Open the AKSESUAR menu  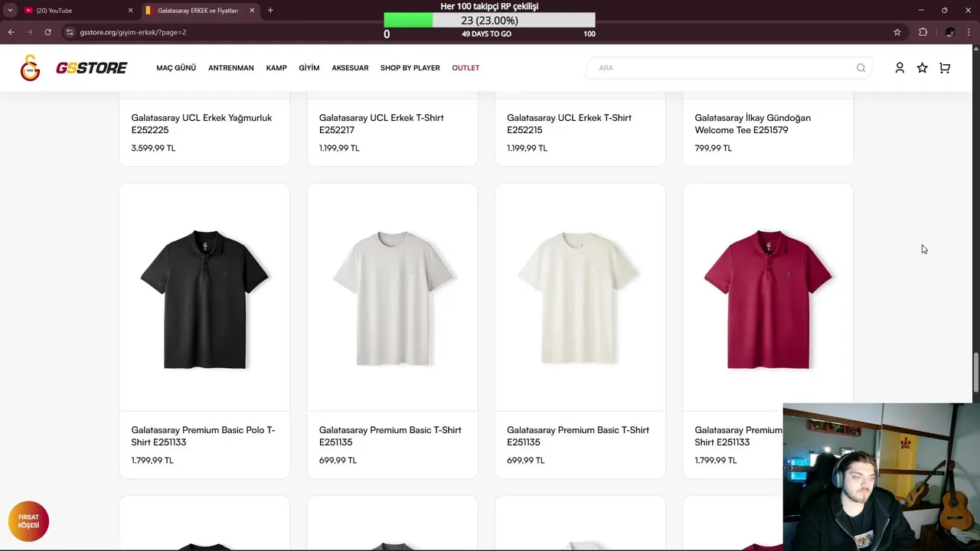pos(350,68)
